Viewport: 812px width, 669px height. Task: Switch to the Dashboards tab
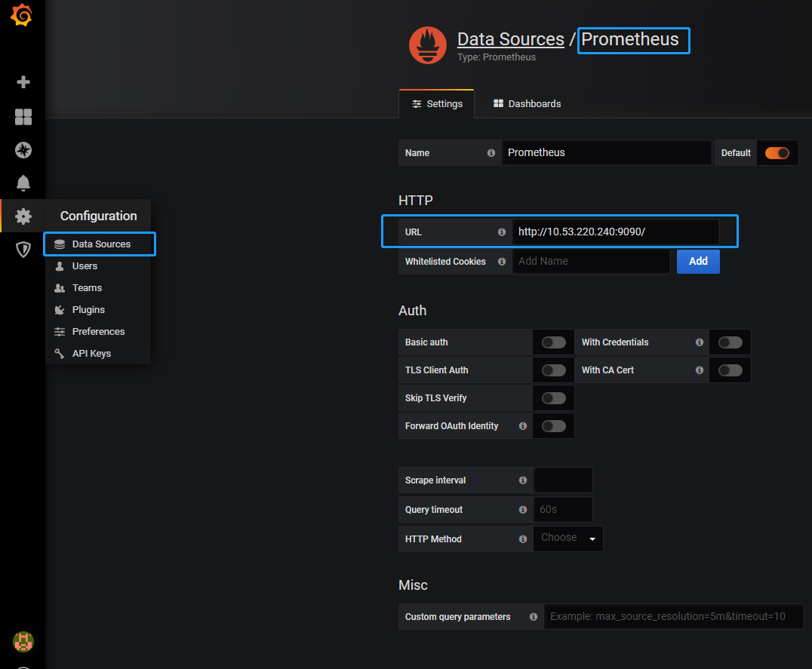[527, 104]
